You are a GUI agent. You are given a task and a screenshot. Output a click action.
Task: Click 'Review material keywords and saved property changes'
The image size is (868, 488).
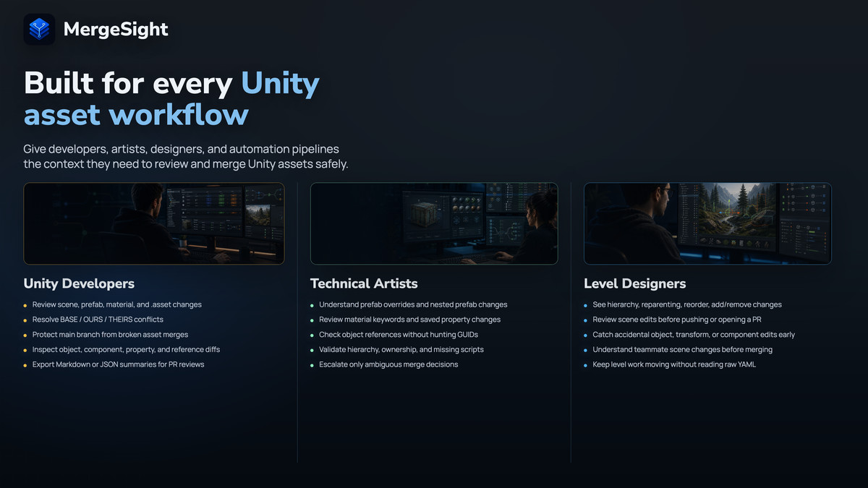pyautogui.click(x=409, y=320)
